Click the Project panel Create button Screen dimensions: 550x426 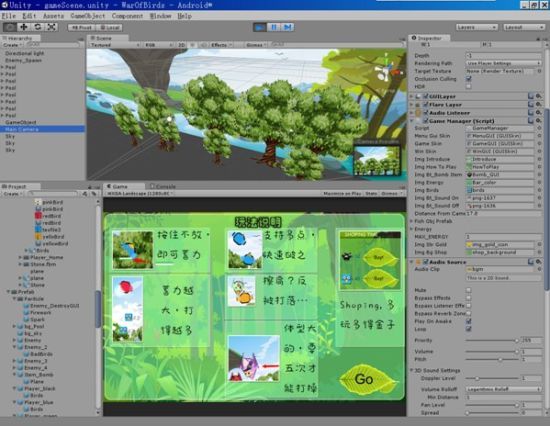12,193
